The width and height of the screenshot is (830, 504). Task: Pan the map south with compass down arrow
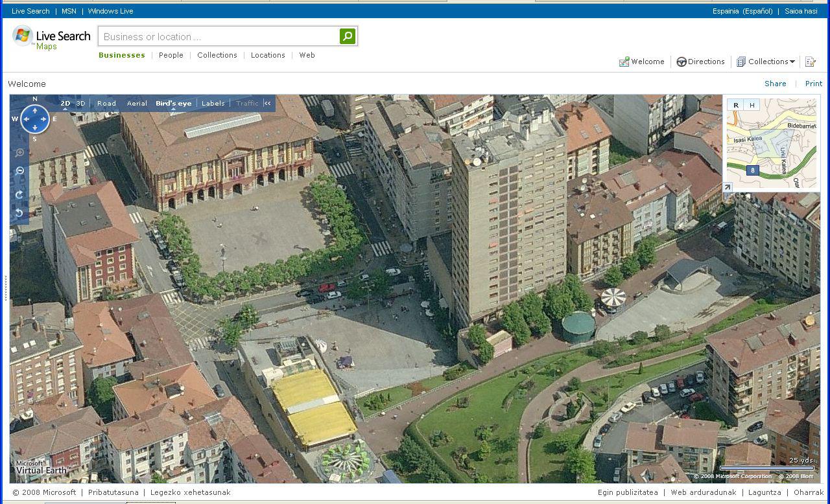click(35, 128)
